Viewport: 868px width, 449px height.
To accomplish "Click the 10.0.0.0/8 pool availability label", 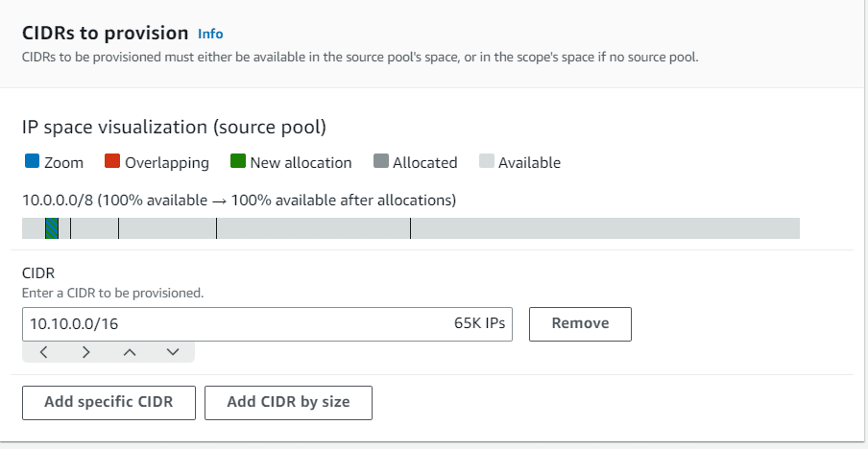I will [x=238, y=201].
